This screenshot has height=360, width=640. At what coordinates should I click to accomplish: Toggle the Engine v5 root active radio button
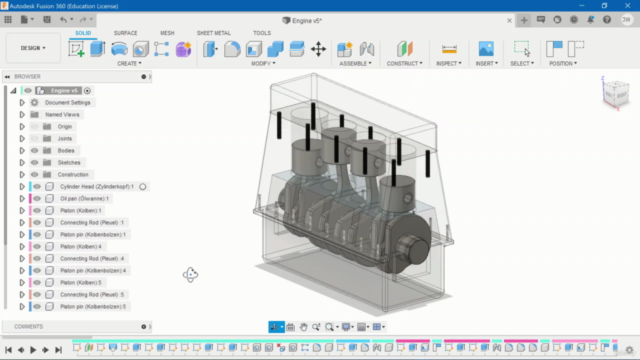(x=87, y=91)
